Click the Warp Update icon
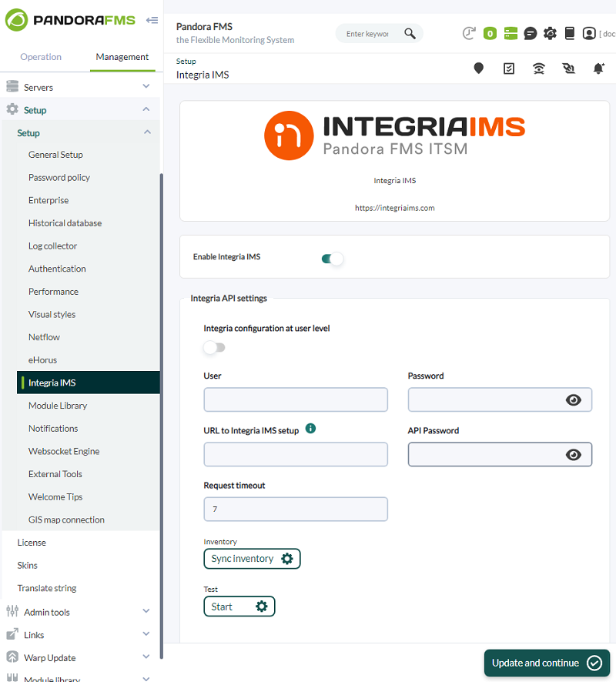This screenshot has height=685, width=616. pyautogui.click(x=12, y=657)
